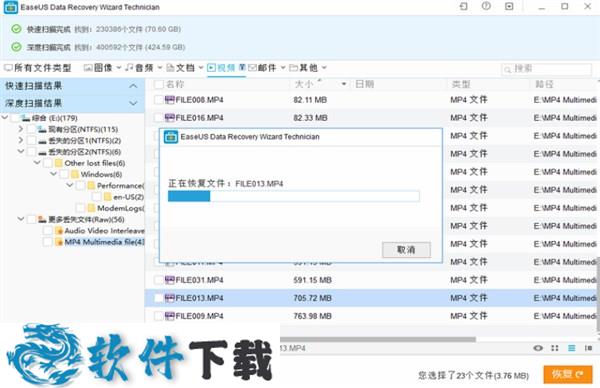Click 取消 to cancel the recovery
This screenshot has height=388, width=600.
[x=406, y=250]
